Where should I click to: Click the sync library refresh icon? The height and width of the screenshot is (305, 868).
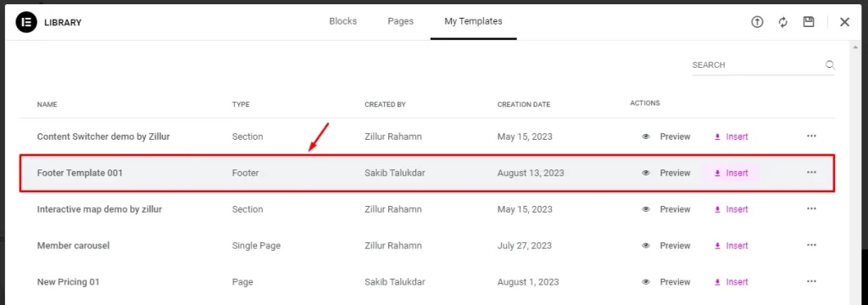pos(782,22)
